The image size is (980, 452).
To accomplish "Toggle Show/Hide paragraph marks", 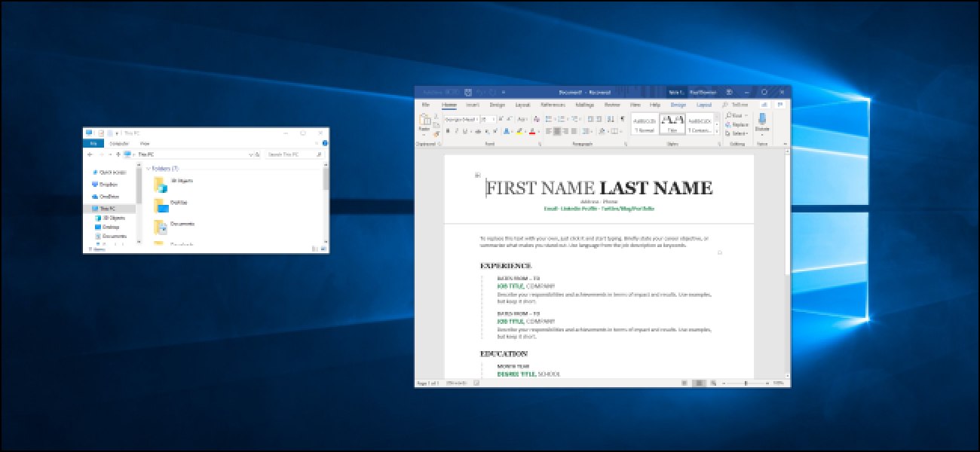I will 622,119.
